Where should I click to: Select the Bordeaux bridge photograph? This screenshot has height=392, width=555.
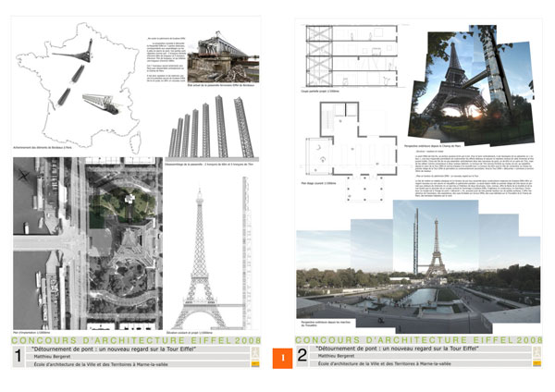(223, 56)
